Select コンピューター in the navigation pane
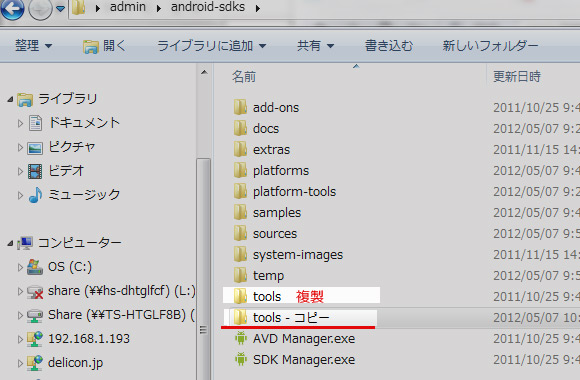The image size is (580, 380). (x=80, y=243)
